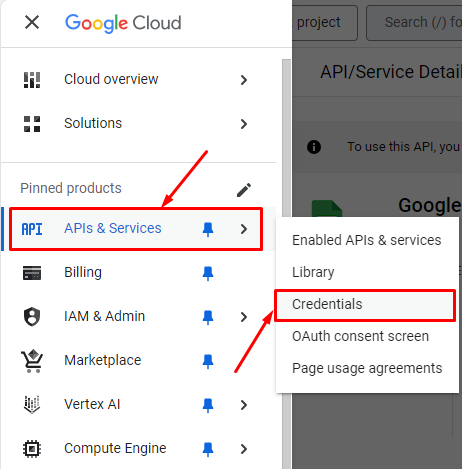Toggle the Marketplace pin icon
462x469 pixels.
coord(208,361)
